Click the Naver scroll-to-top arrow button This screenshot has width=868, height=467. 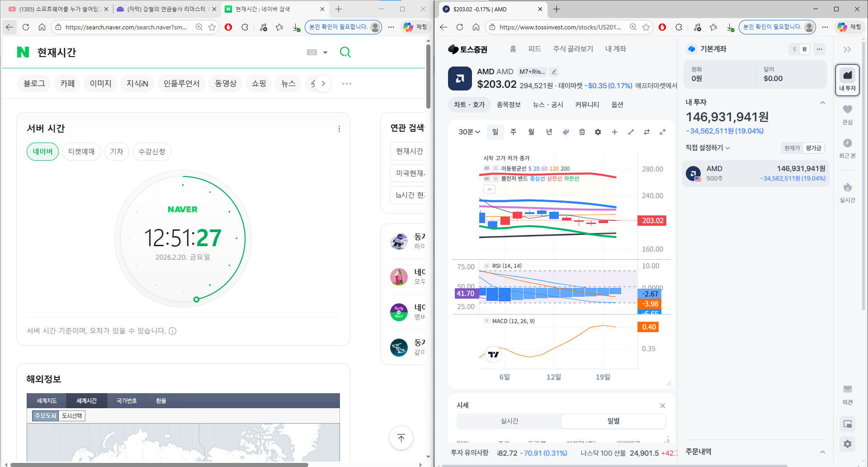401,438
